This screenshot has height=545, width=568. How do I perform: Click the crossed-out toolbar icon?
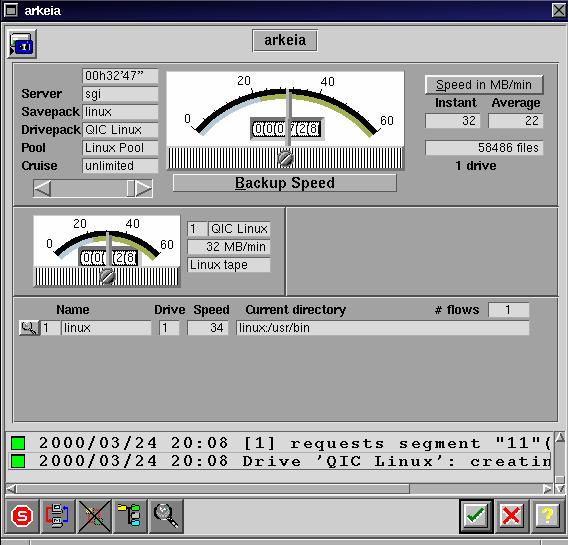click(x=94, y=516)
